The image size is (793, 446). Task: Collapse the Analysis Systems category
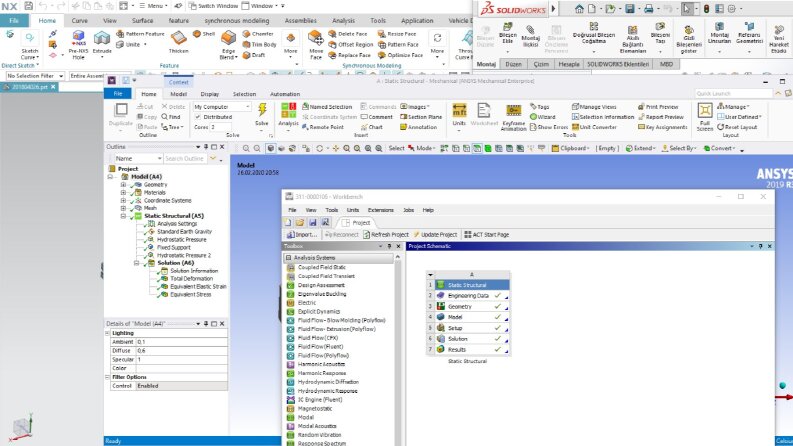[x=288, y=258]
